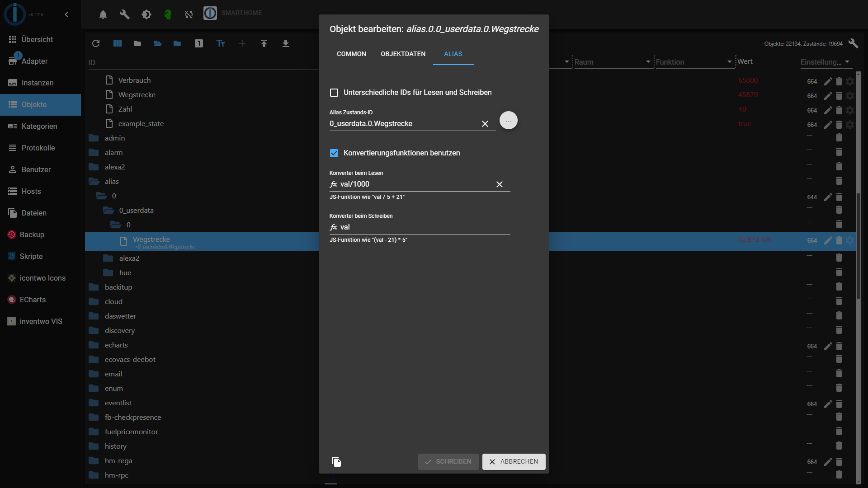The width and height of the screenshot is (868, 488).
Task: Add a new object with the plus icon
Action: pyautogui.click(x=242, y=43)
